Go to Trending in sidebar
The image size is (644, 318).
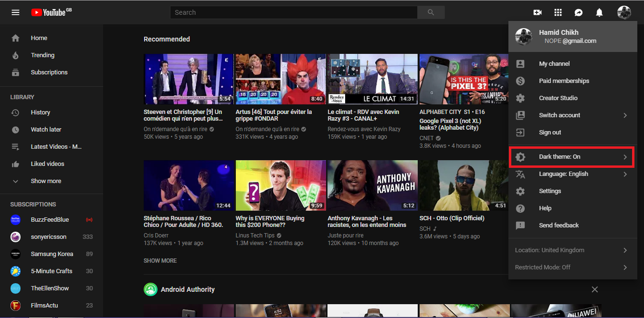click(42, 55)
